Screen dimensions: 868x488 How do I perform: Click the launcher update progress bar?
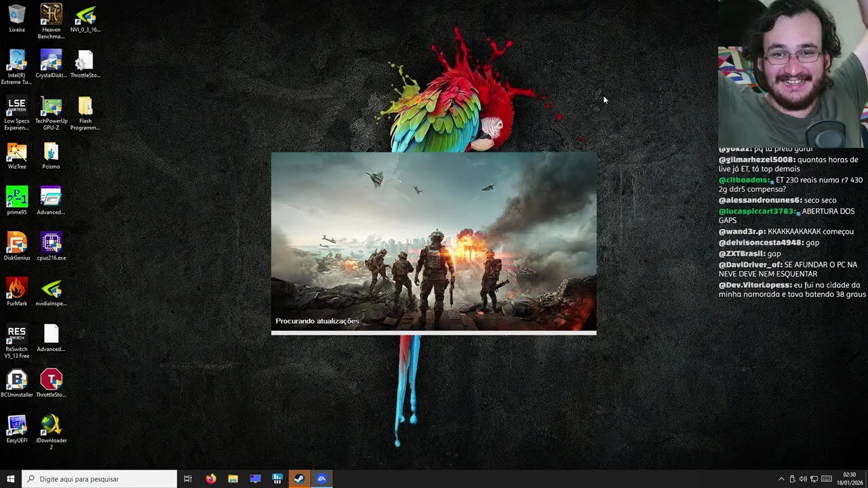(434, 333)
